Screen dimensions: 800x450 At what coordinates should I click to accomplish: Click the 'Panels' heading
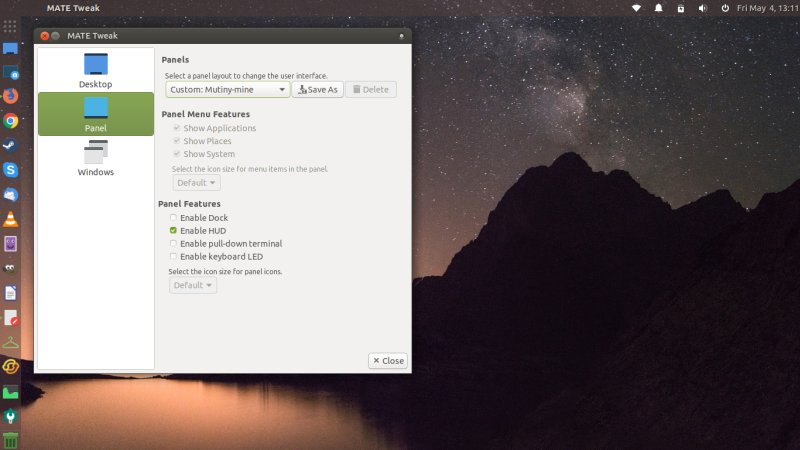175,60
